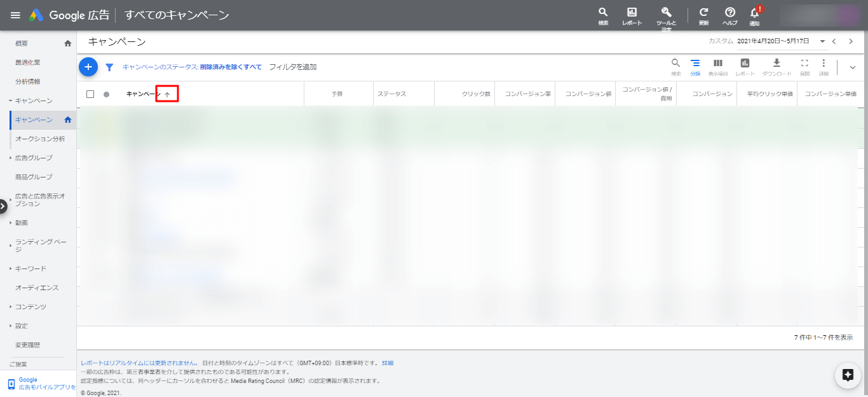Click the Google Ads logo
This screenshot has height=397, width=868.
point(36,15)
